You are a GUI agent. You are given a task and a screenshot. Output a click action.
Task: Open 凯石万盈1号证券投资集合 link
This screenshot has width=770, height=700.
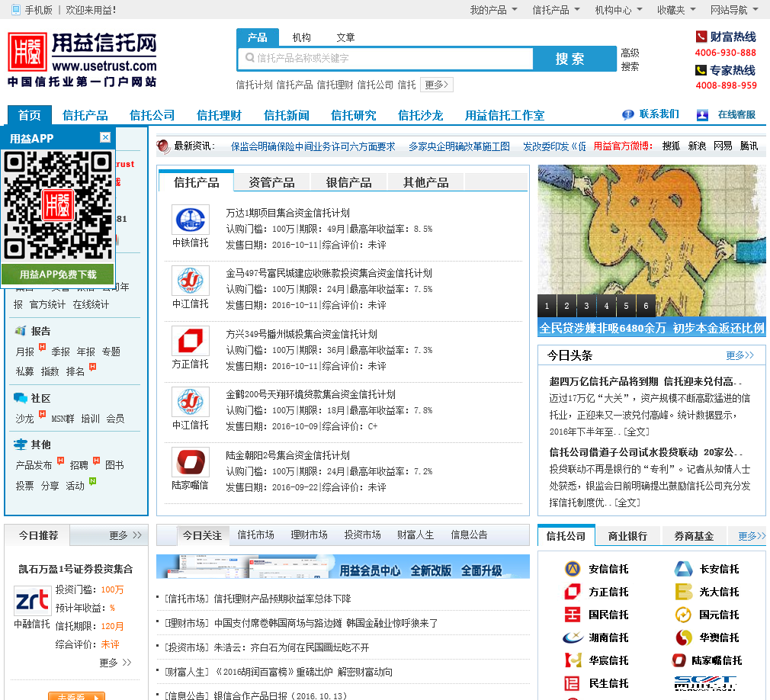(x=75, y=569)
